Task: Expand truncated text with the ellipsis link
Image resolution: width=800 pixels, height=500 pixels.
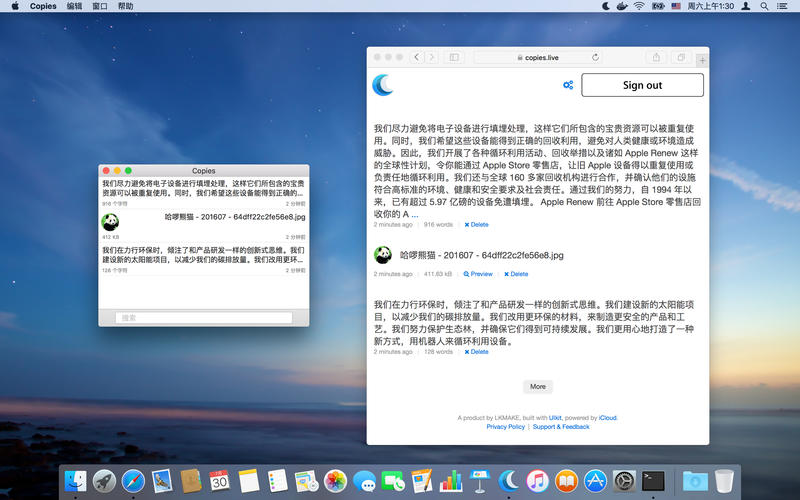Action: pyautogui.click(x=415, y=214)
